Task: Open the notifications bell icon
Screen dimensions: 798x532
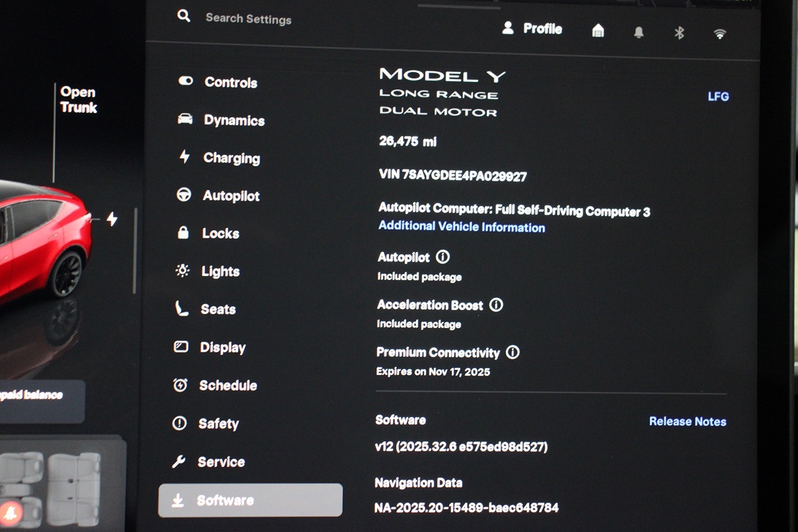Action: 638,33
